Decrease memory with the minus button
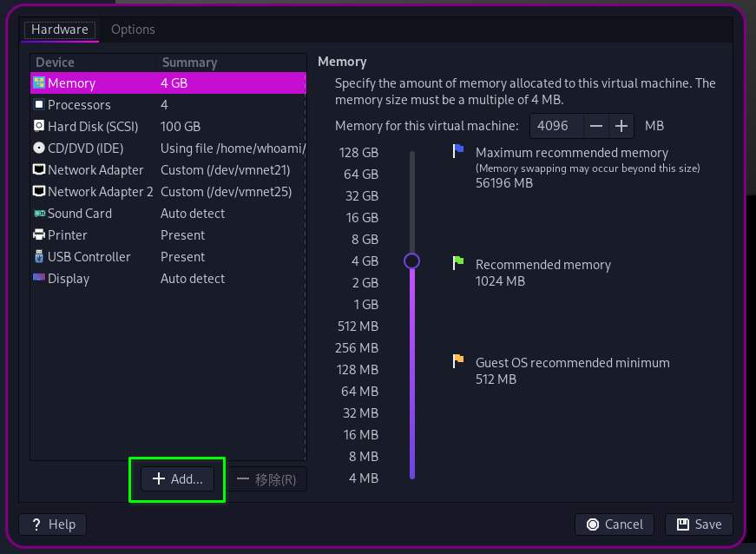Image resolution: width=756 pixels, height=554 pixels. point(595,126)
